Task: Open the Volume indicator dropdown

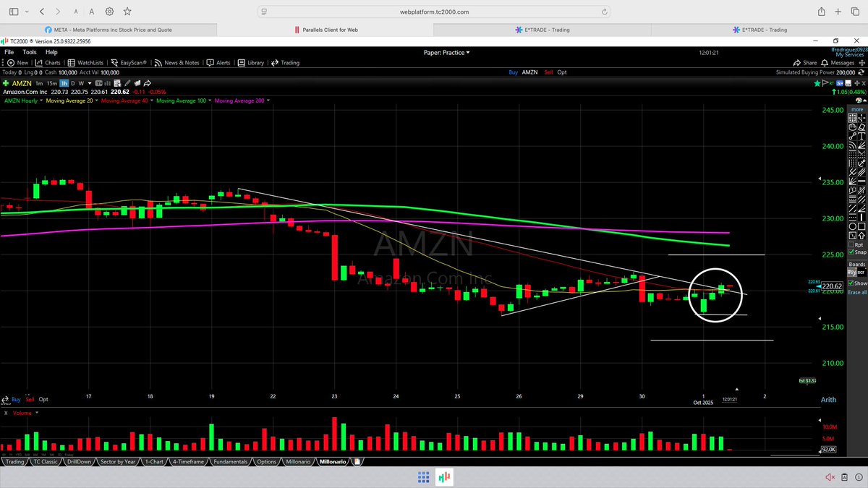Action: click(x=37, y=413)
